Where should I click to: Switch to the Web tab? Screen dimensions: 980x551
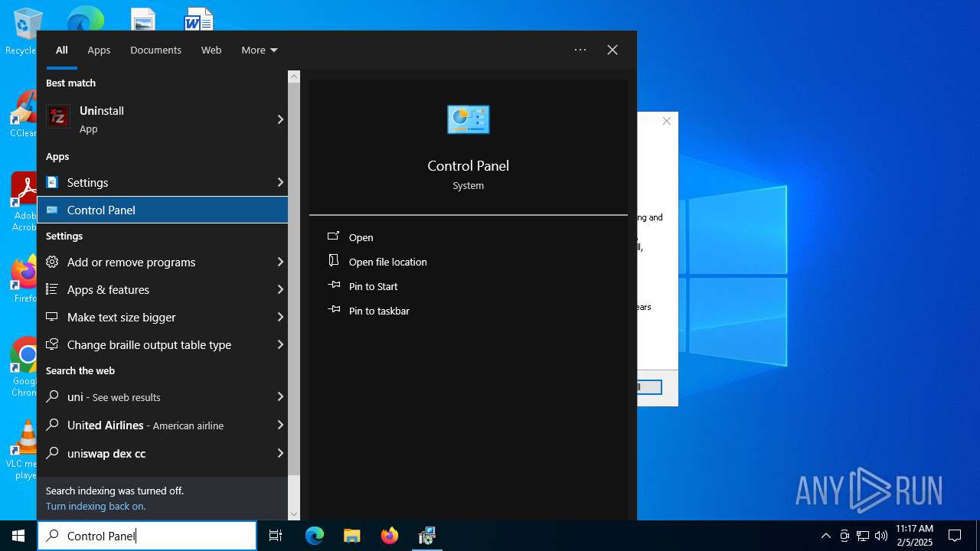coord(211,50)
